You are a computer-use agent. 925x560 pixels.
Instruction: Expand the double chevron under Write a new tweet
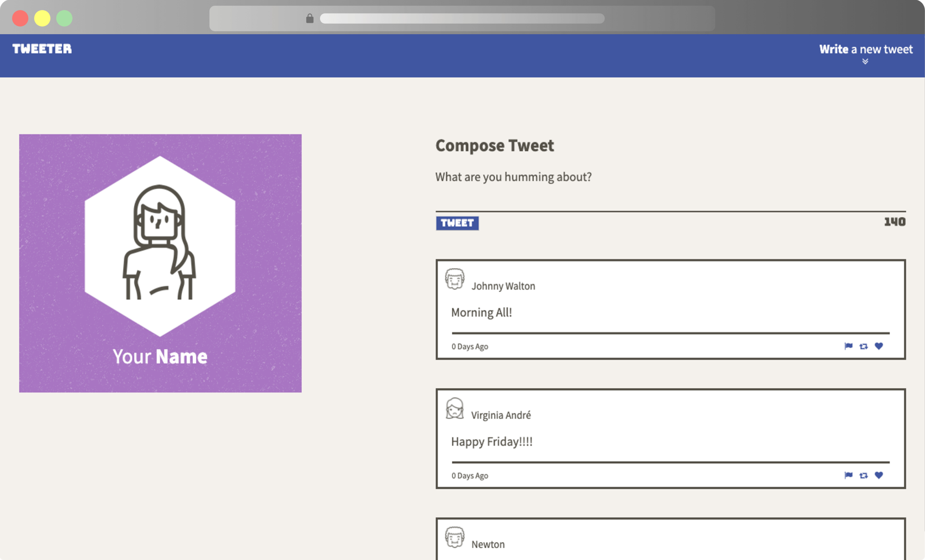(865, 62)
